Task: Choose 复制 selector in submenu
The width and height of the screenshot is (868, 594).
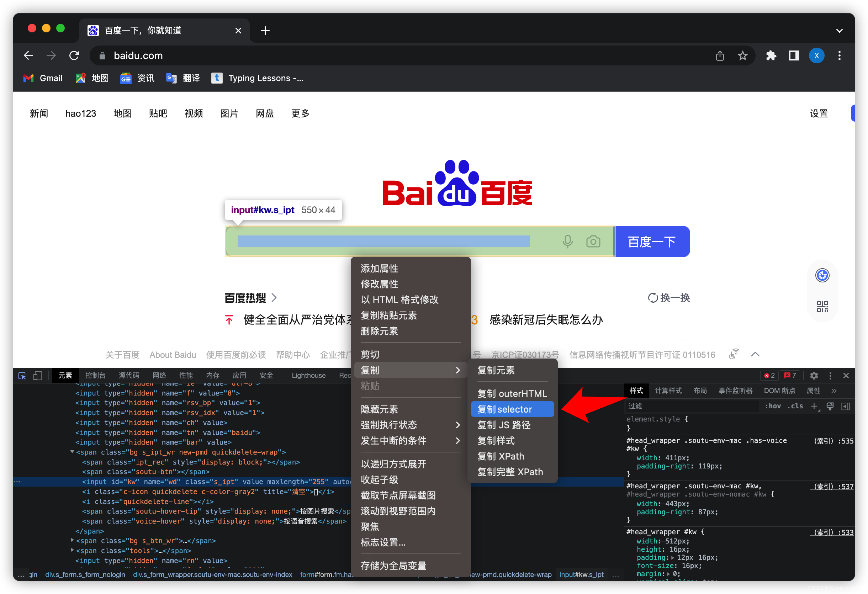Action: 512,409
